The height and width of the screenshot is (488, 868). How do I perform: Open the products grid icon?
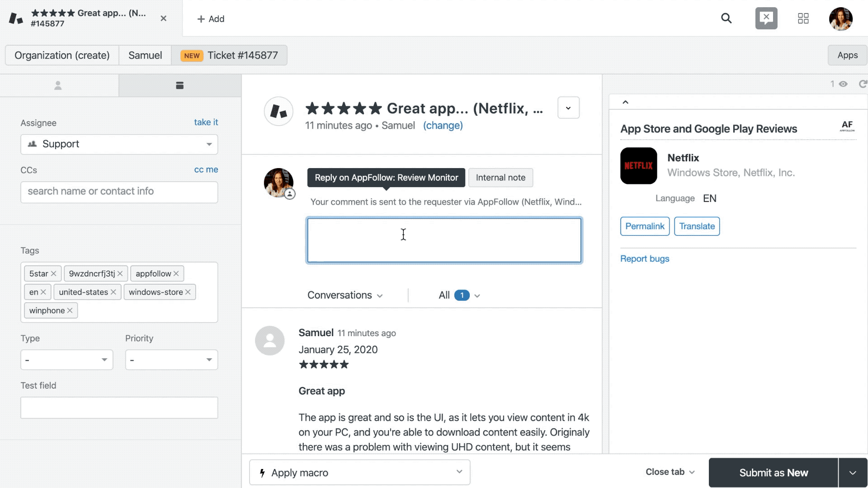[x=803, y=19]
